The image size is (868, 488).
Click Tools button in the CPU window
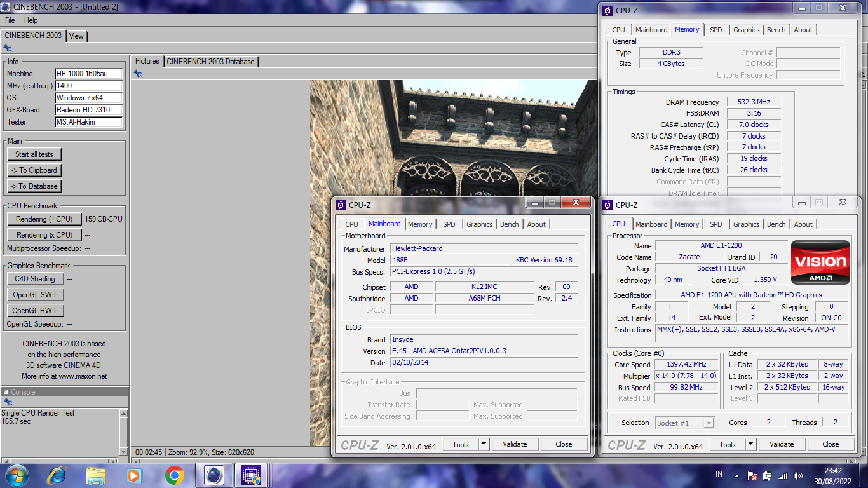point(728,444)
